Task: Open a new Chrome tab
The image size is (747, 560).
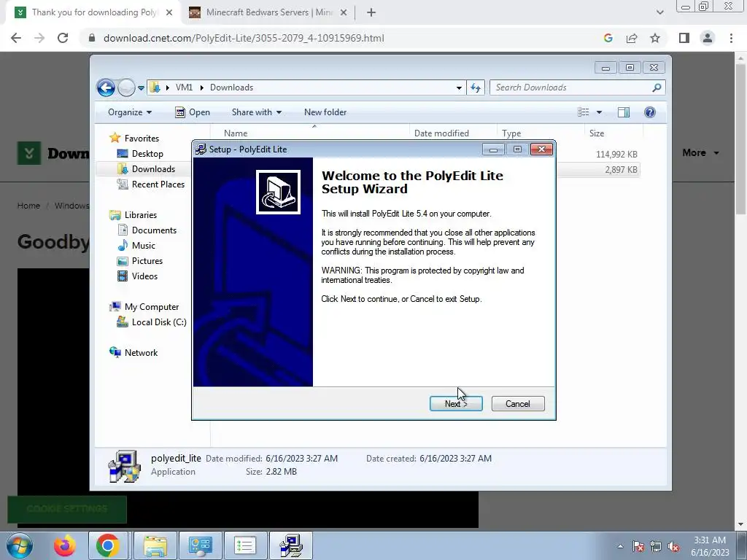Action: (371, 12)
